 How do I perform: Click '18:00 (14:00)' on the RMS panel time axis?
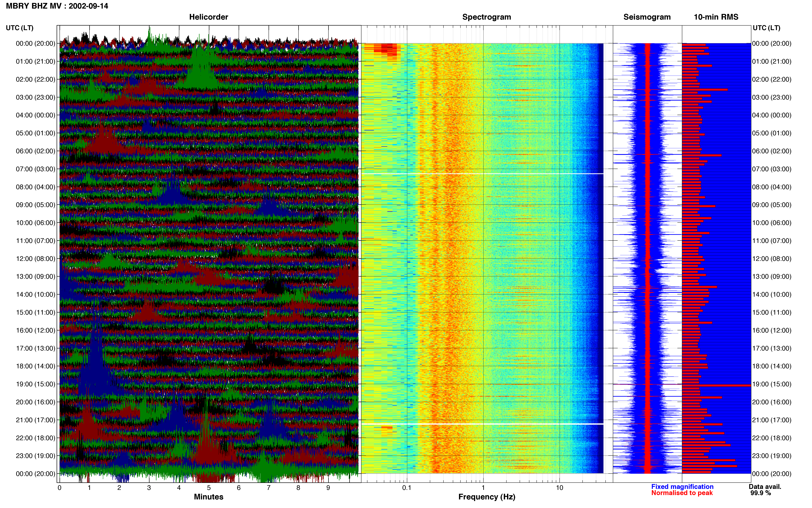[772, 366]
